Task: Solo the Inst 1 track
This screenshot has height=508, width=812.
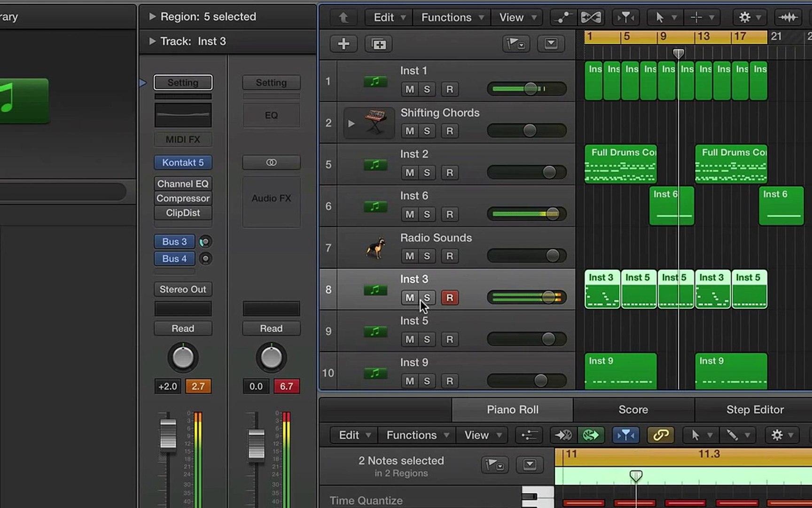Action: 427,89
